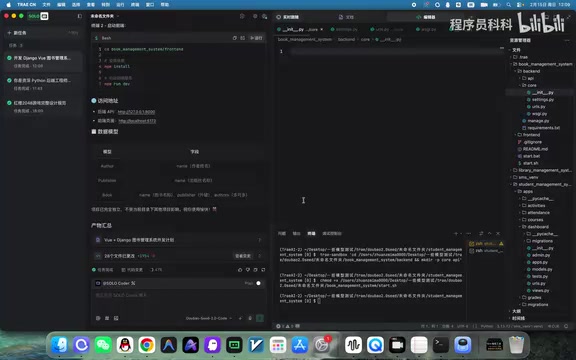Insert Bash snippet into terminal icon
The width and height of the screenshot is (576, 360).
[x=242, y=38]
